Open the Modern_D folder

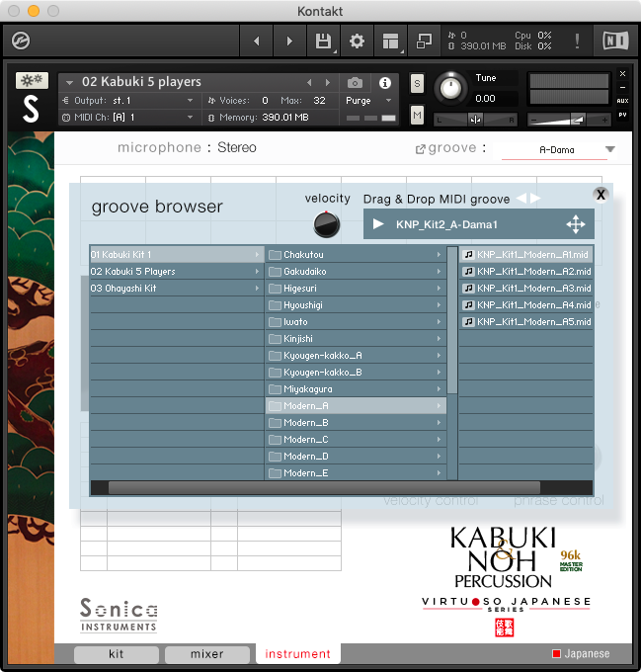356,456
